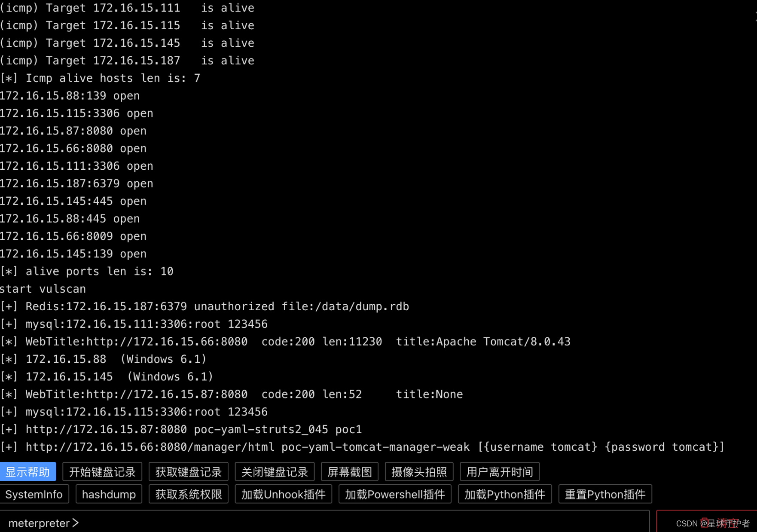Image resolution: width=757 pixels, height=532 pixels.
Task: Reset the Python plugin via 重置Python插件
Action: pyautogui.click(x=604, y=494)
